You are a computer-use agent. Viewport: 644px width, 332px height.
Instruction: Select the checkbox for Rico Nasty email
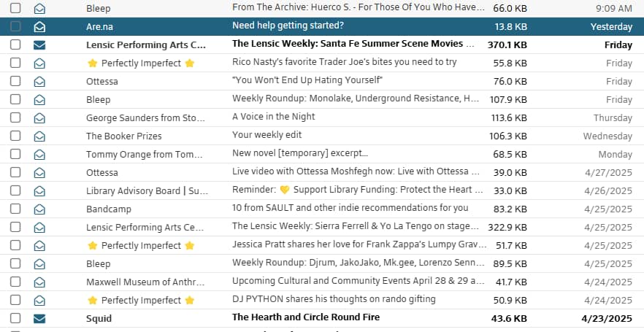pyautogui.click(x=15, y=63)
